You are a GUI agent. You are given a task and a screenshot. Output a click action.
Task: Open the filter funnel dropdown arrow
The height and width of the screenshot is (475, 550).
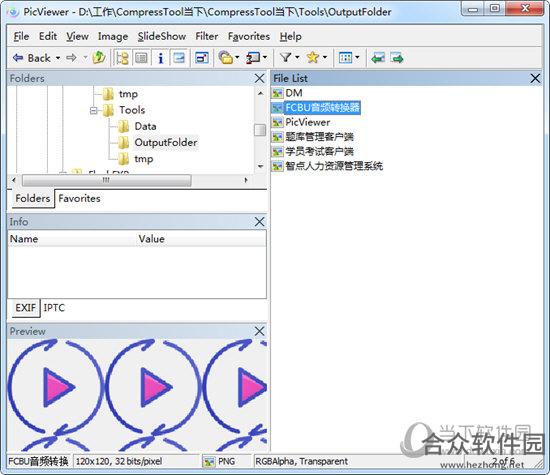pyautogui.click(x=297, y=58)
